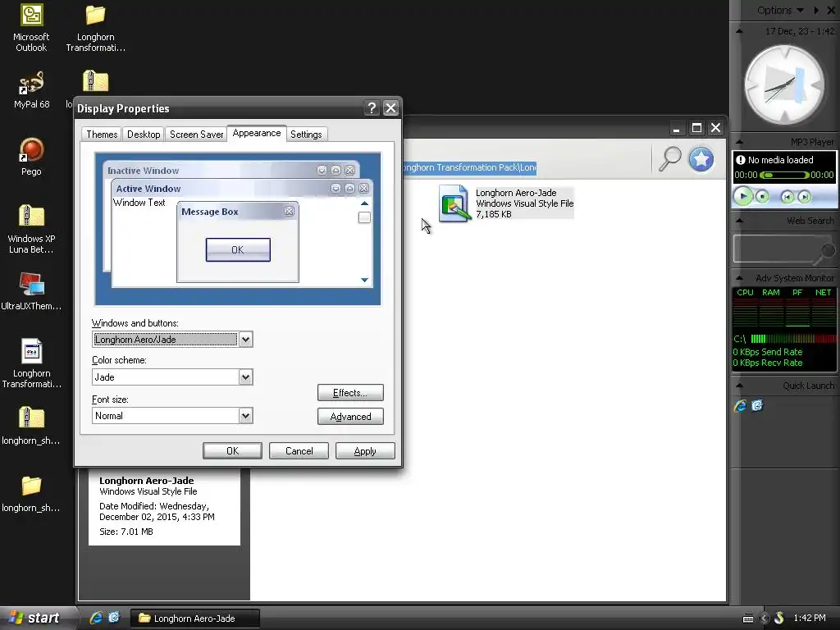Maximize the Explorer window behind the dialog
The image size is (840, 630).
click(696, 127)
